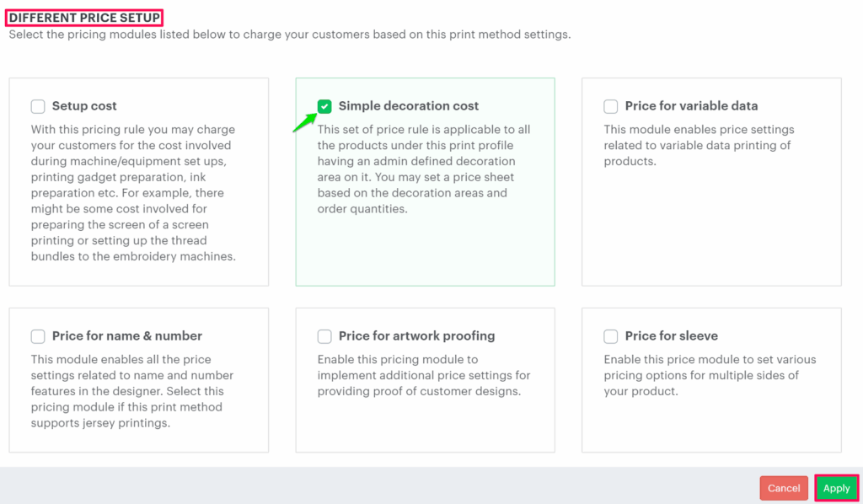Enable the Setup cost checkbox
Viewport: 863px width, 504px height.
38,106
